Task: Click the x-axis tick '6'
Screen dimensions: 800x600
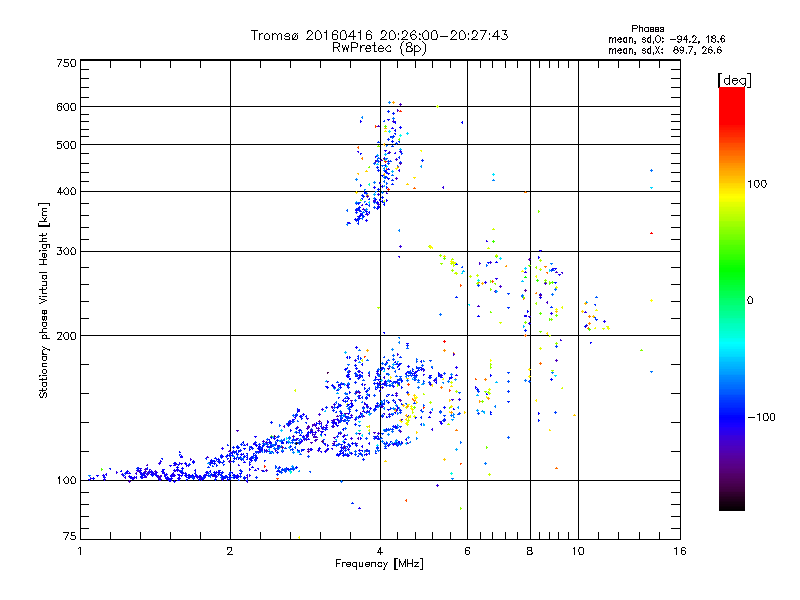Action: click(x=467, y=551)
